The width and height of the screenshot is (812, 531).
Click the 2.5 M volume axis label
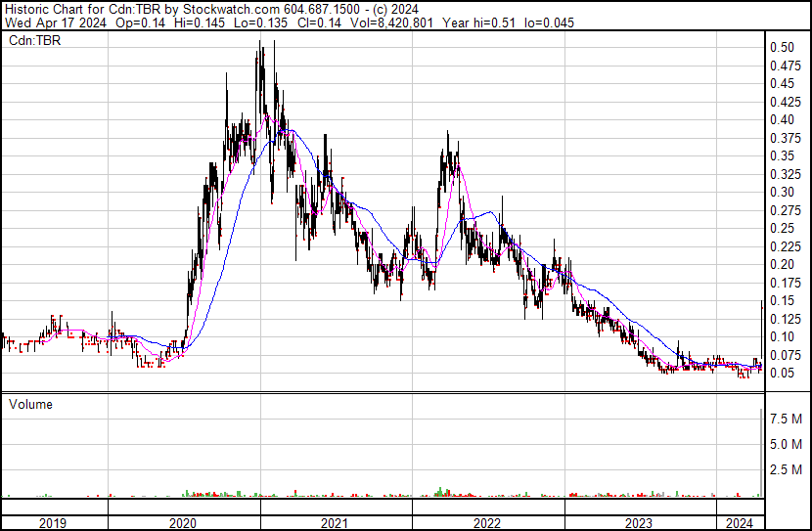(x=787, y=469)
